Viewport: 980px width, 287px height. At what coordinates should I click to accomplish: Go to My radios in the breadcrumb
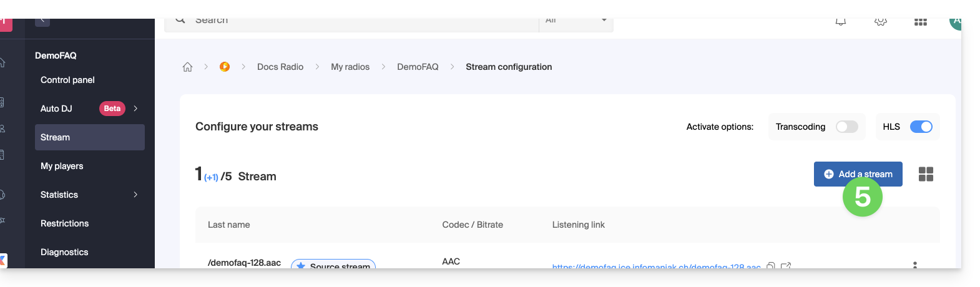point(350,67)
